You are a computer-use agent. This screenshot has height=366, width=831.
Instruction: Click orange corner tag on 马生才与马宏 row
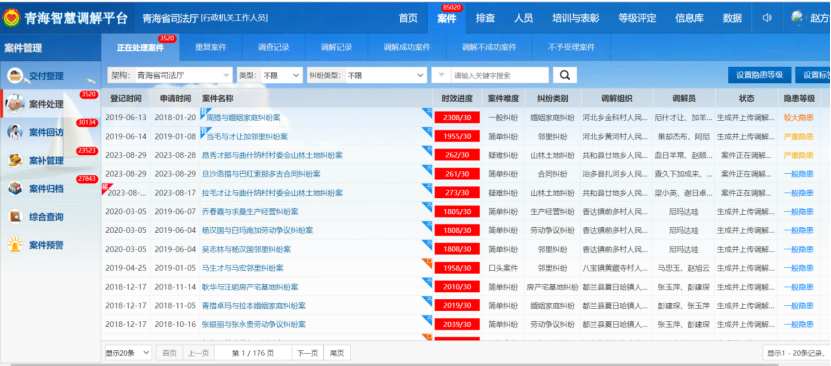(x=427, y=263)
